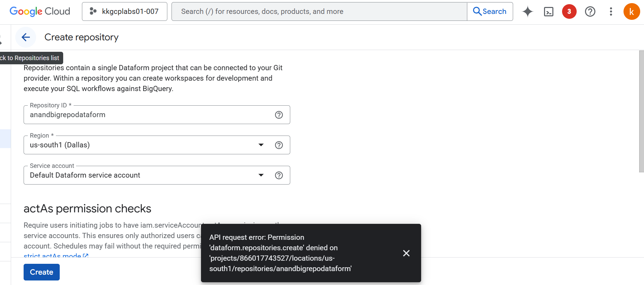Show help for Region field
Viewport: 644px width, 285px height.
(x=279, y=145)
